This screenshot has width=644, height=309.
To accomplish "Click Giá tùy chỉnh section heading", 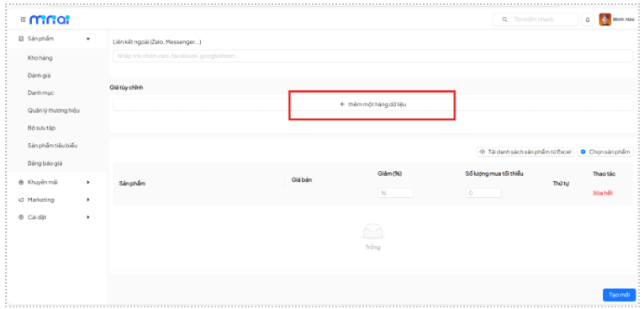I will pos(126,88).
